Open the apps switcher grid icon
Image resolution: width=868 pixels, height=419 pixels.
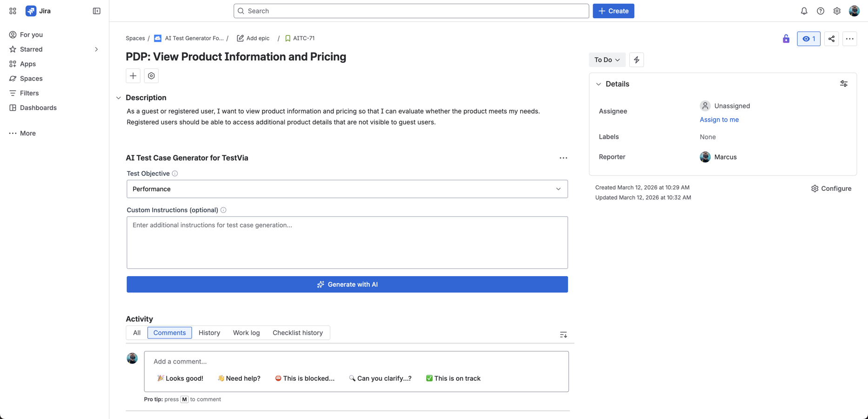coord(12,11)
